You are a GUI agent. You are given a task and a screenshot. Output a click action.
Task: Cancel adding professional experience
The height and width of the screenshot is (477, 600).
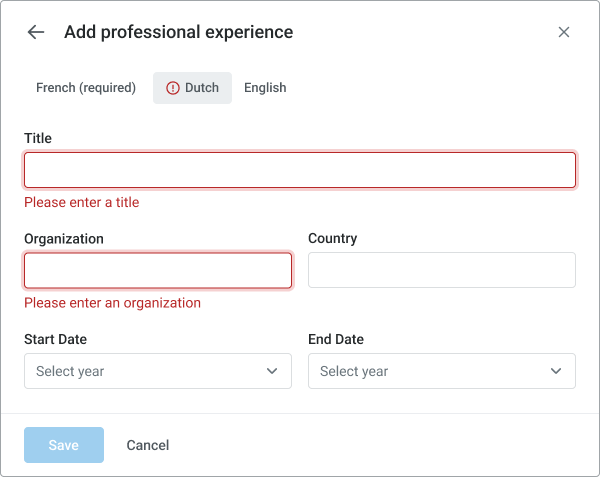click(x=148, y=445)
